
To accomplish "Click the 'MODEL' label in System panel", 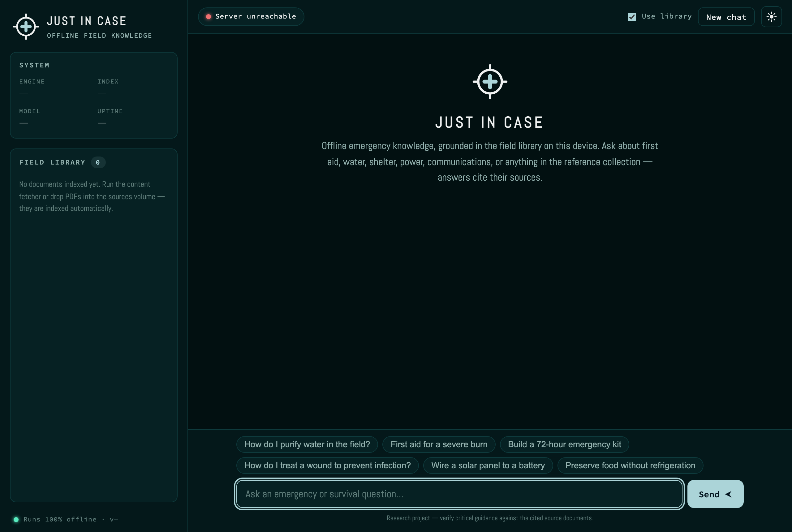I will [29, 111].
